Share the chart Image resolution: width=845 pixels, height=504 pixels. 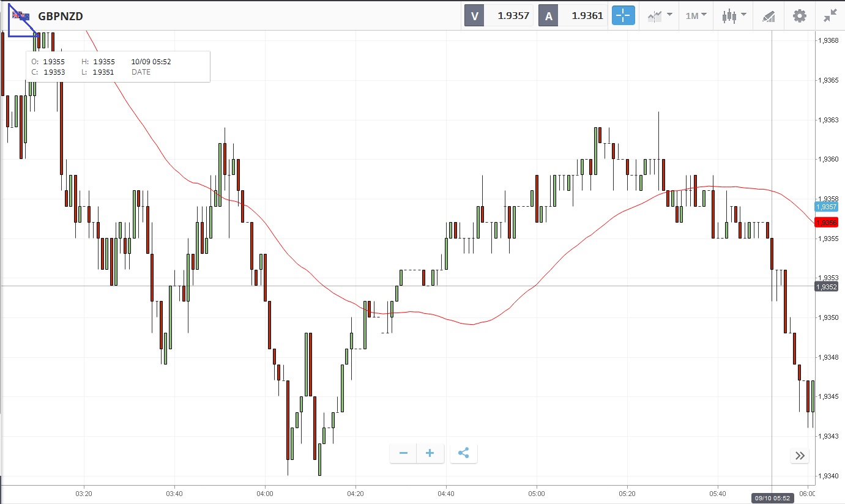click(463, 453)
